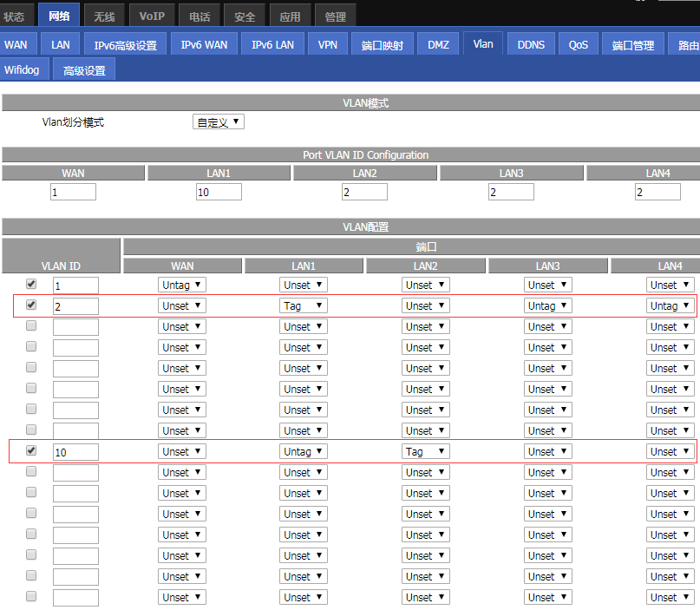Open LAN2 dropdown in VLAN 10 row
The image size is (700, 610).
[425, 451]
